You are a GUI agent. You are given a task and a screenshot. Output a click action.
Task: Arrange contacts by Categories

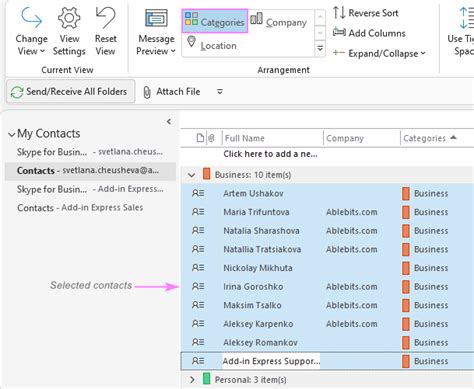[215, 21]
